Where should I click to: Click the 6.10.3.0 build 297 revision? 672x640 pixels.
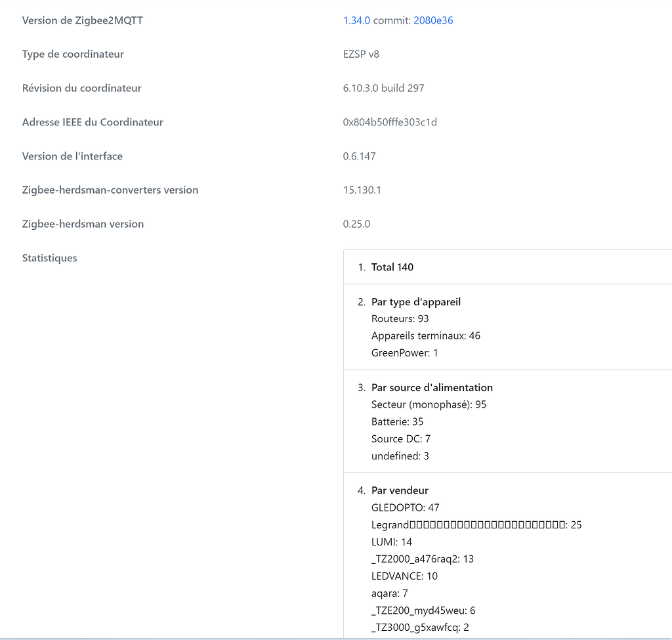pyautogui.click(x=383, y=88)
